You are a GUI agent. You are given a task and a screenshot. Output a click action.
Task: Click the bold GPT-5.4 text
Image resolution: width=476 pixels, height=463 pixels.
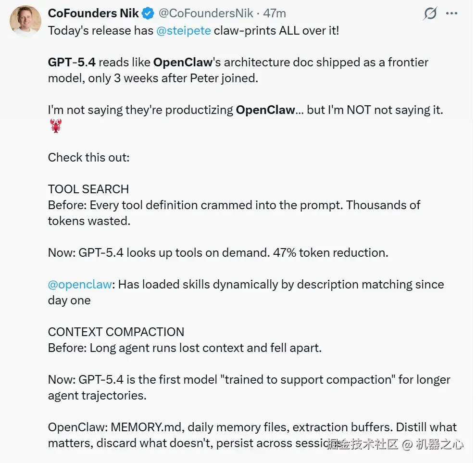pos(72,62)
